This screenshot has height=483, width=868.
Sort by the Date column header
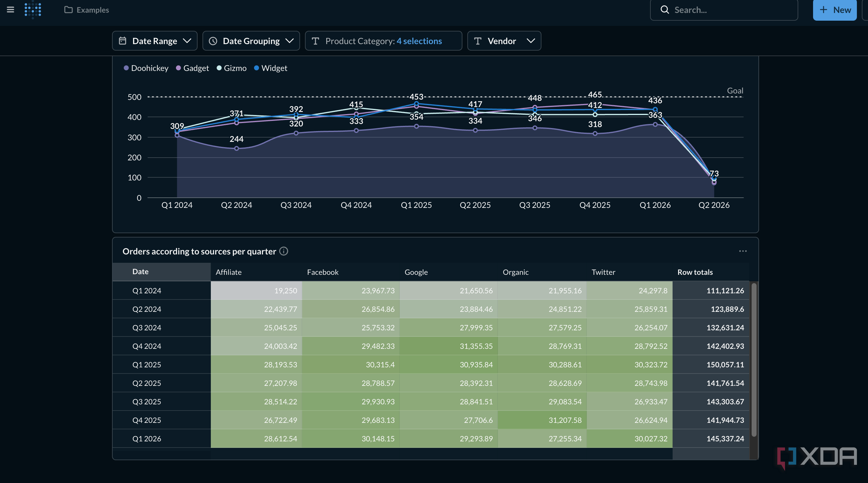pos(161,272)
